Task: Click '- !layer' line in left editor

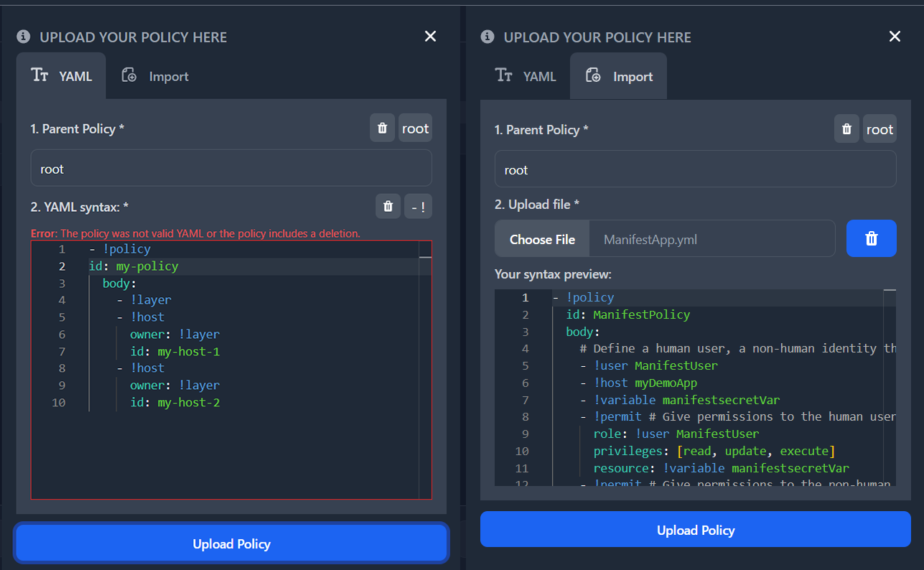Action: pyautogui.click(x=144, y=300)
